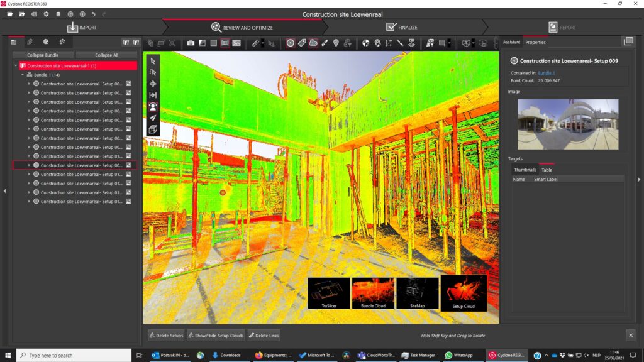Click the map pin marker icon
The height and width of the screenshot is (362, 644).
pyautogui.click(x=336, y=43)
